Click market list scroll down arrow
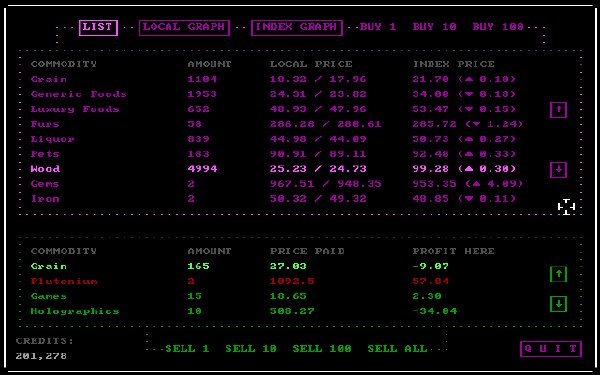The height and width of the screenshot is (375, 600). 558,170
